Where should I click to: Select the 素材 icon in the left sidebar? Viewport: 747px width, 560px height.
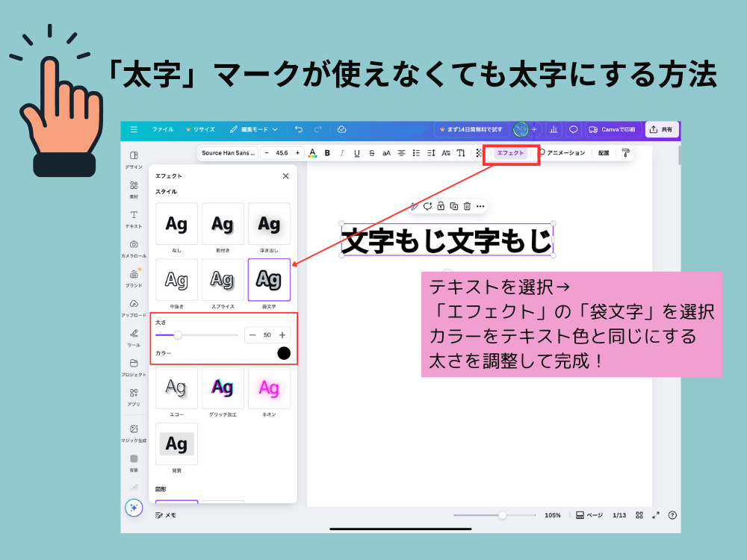[x=134, y=187]
